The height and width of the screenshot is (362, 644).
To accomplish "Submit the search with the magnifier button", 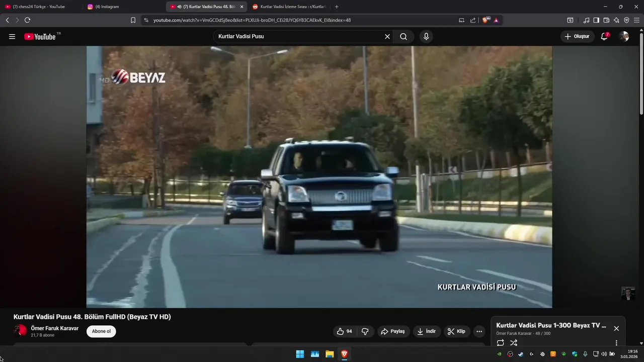I will pos(404,37).
